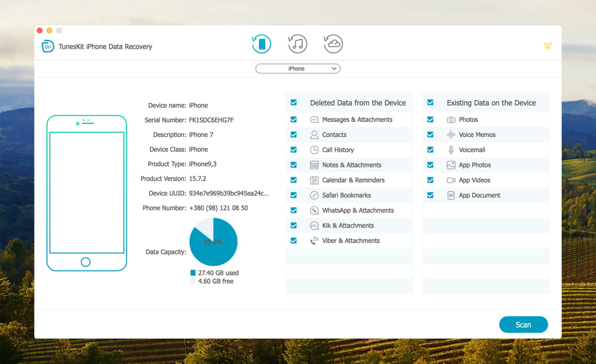This screenshot has height=364, width=596.
Task: Click the Voice Memos waveform icon
Action: pos(451,135)
